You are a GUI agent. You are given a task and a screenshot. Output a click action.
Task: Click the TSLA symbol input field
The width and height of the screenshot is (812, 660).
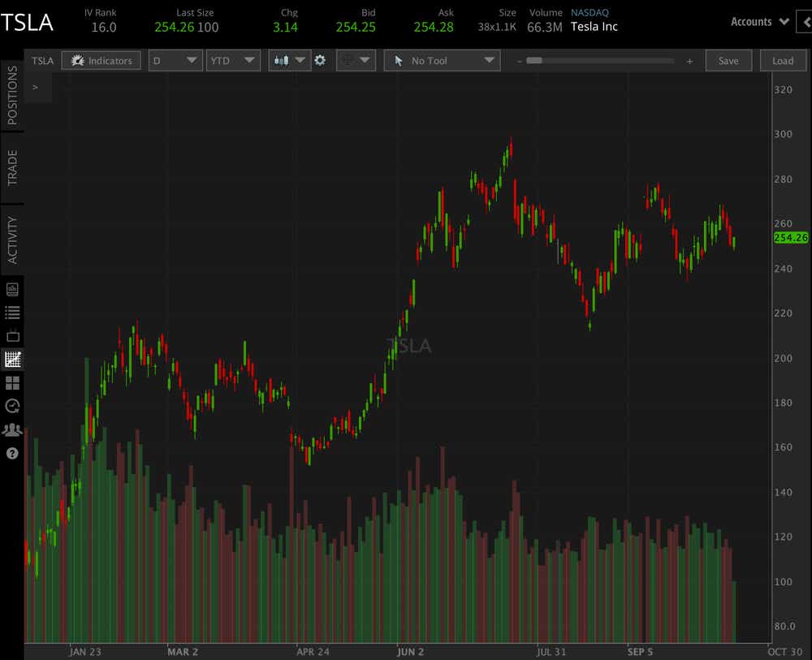(x=41, y=60)
